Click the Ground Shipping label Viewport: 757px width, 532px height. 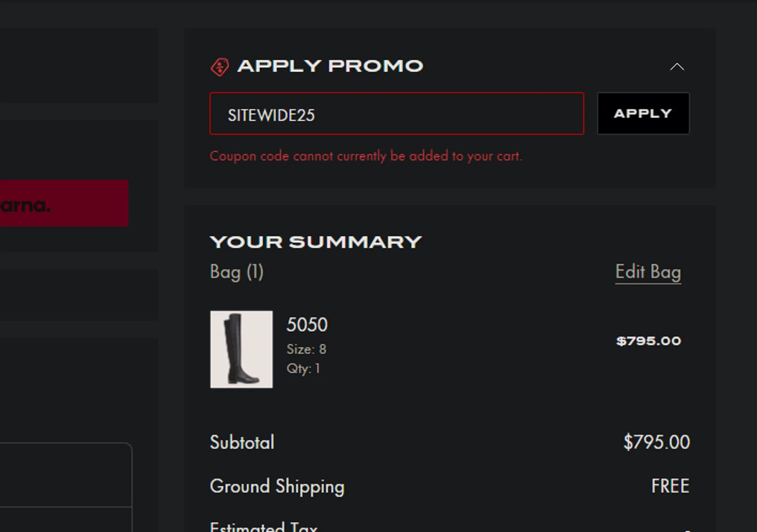tap(277, 487)
